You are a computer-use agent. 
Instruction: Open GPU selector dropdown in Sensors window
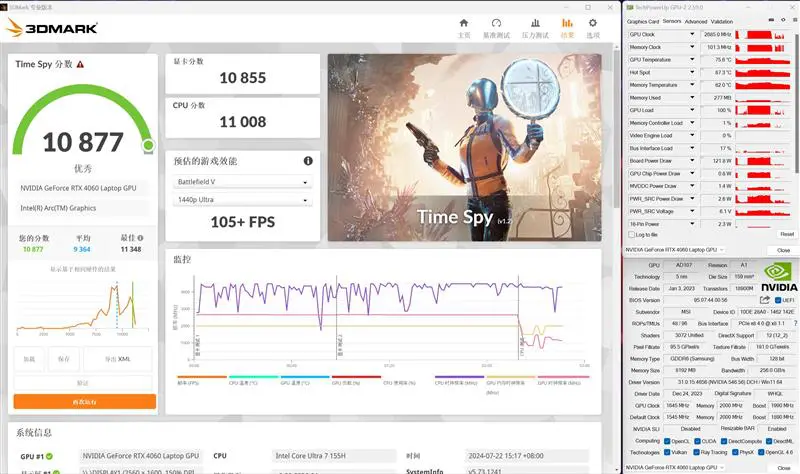(675, 250)
